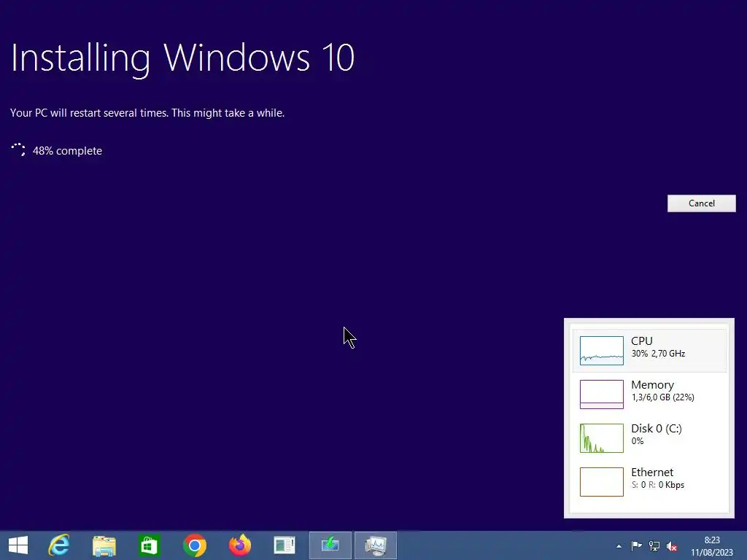Click the Disk 0 activity graph thumbnail
Viewport: 747px width, 560px height.
pyautogui.click(x=601, y=438)
